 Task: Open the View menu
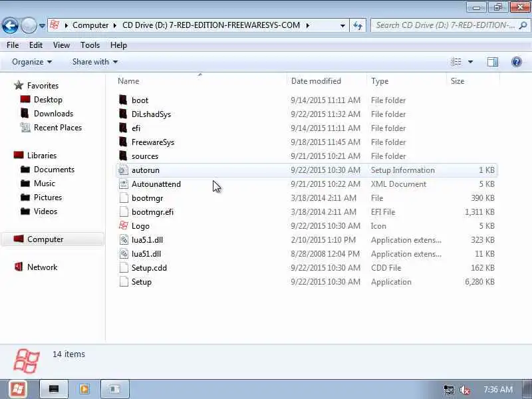pos(61,45)
